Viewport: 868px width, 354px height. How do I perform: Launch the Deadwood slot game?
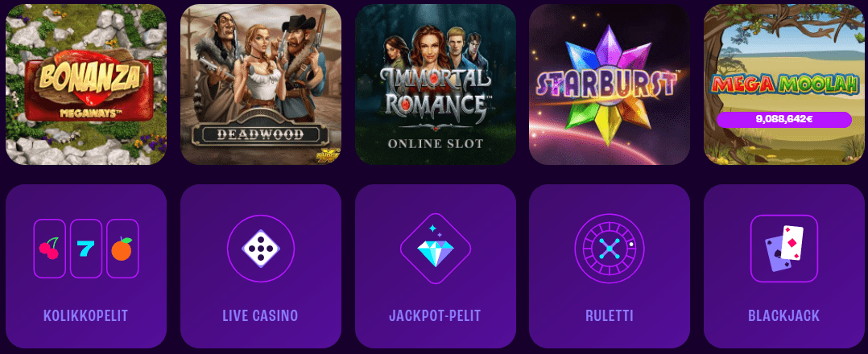click(261, 84)
